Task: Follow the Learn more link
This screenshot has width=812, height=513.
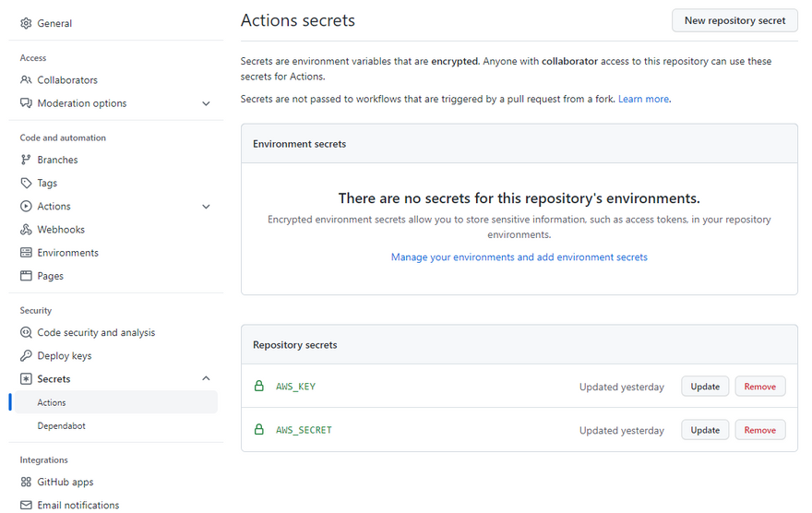Action: click(643, 99)
